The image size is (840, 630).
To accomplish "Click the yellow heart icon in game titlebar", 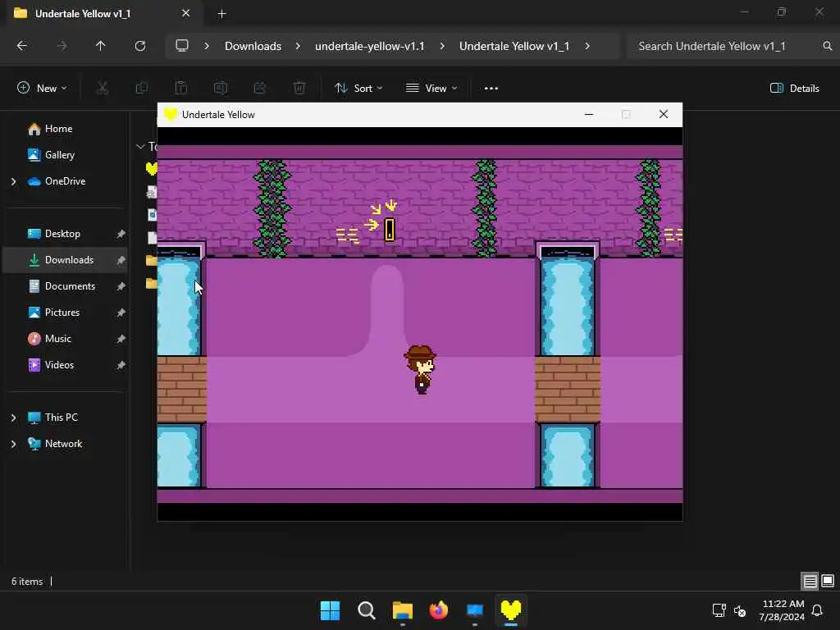I will (171, 115).
